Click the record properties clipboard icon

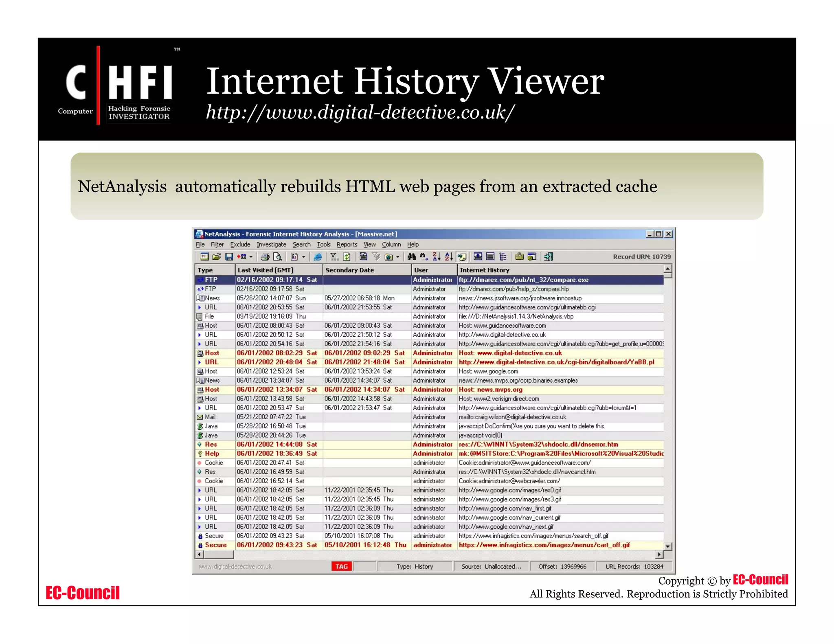363,256
